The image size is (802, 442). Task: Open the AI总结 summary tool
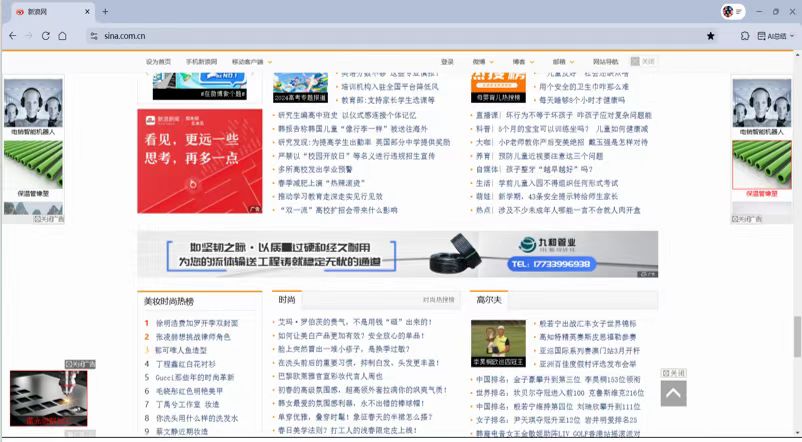click(x=772, y=36)
